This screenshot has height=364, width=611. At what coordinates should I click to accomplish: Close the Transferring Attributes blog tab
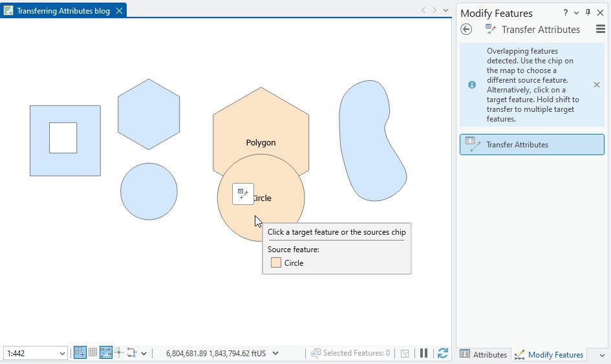pyautogui.click(x=119, y=11)
